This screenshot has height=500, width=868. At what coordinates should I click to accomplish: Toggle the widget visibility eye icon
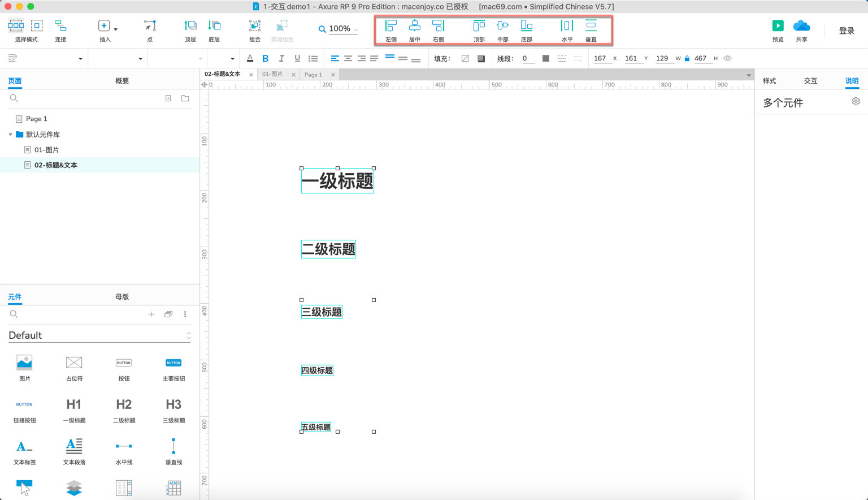click(x=728, y=58)
